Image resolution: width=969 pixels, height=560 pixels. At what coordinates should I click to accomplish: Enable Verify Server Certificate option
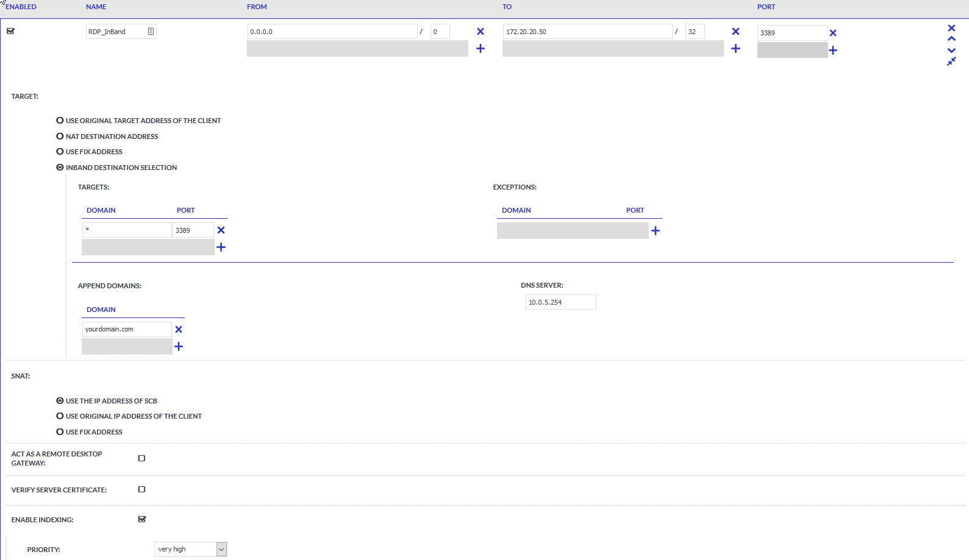[141, 489]
